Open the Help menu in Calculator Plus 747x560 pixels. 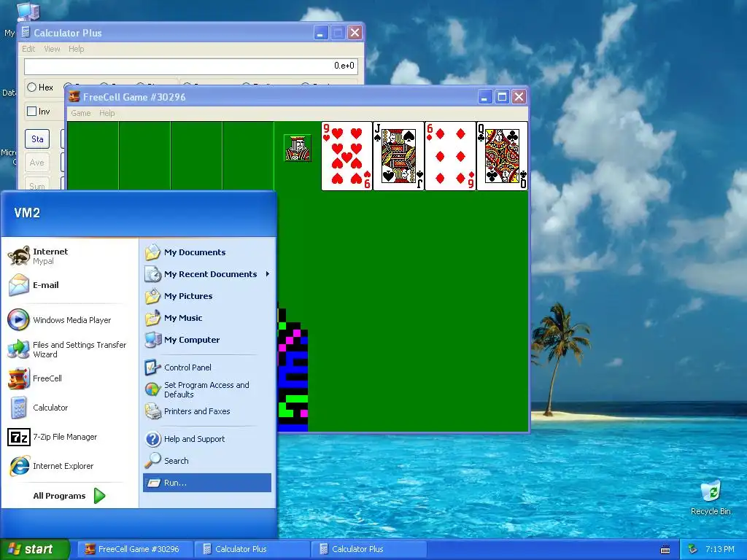(76, 49)
